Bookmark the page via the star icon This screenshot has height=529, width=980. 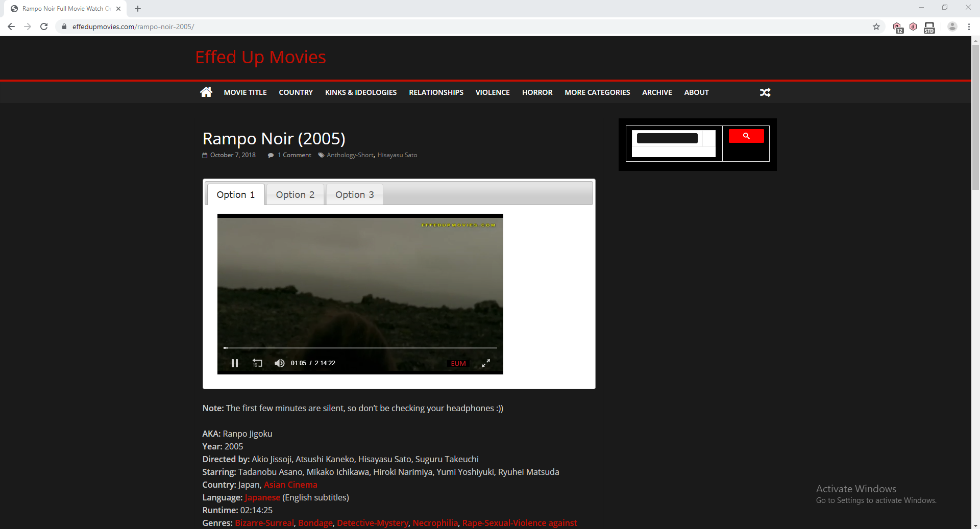(x=876, y=27)
